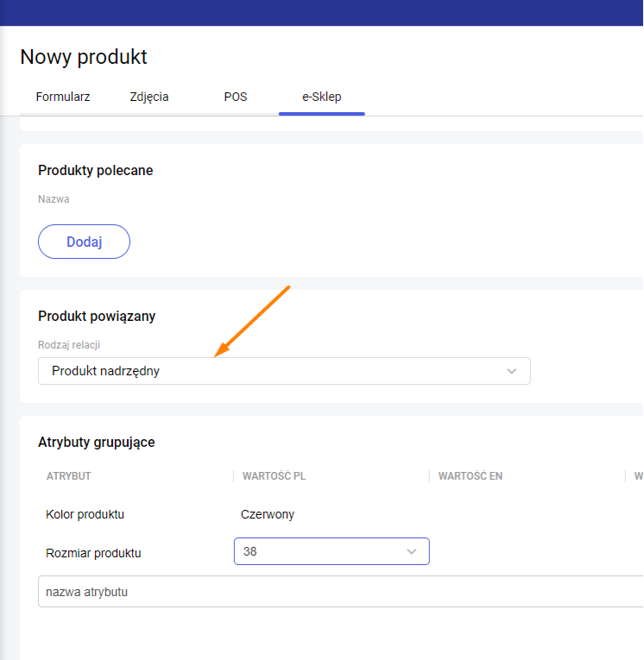Click the Nowy produkt page title
Screen dimensions: 644x660
pyautogui.click(x=84, y=57)
